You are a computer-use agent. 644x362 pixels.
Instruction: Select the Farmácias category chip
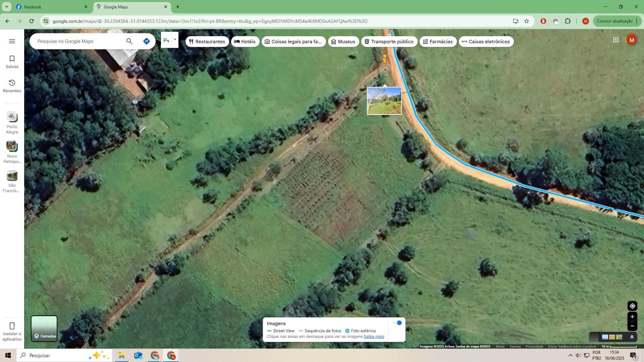point(438,41)
